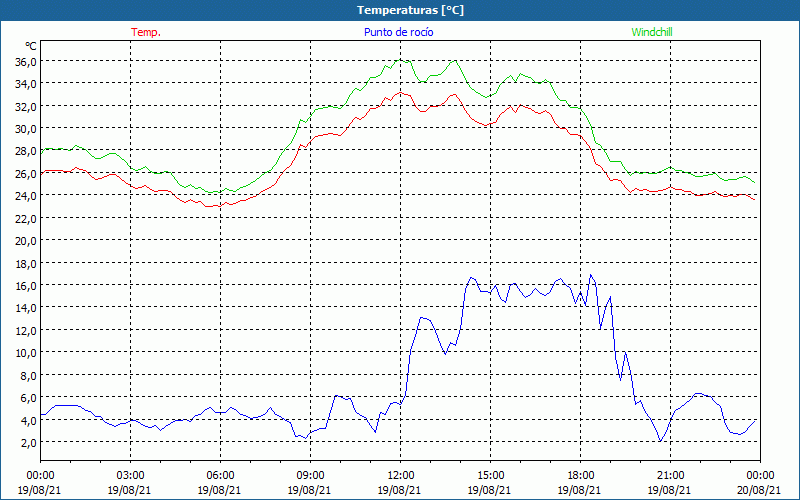Click the '20,0' y-axis value
The width and height of the screenshot is (800, 500).
26,241
